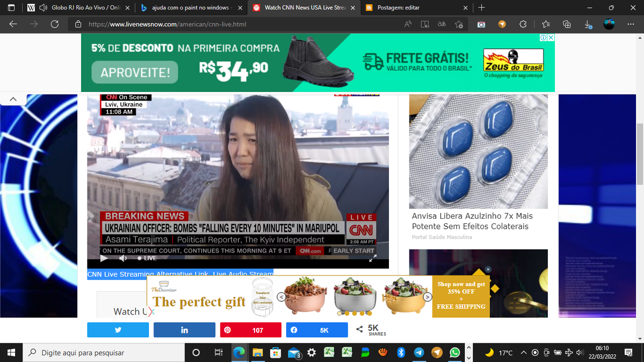Image resolution: width=644 pixels, height=362 pixels.
Task: Open a new browser tab
Action: 481,8
